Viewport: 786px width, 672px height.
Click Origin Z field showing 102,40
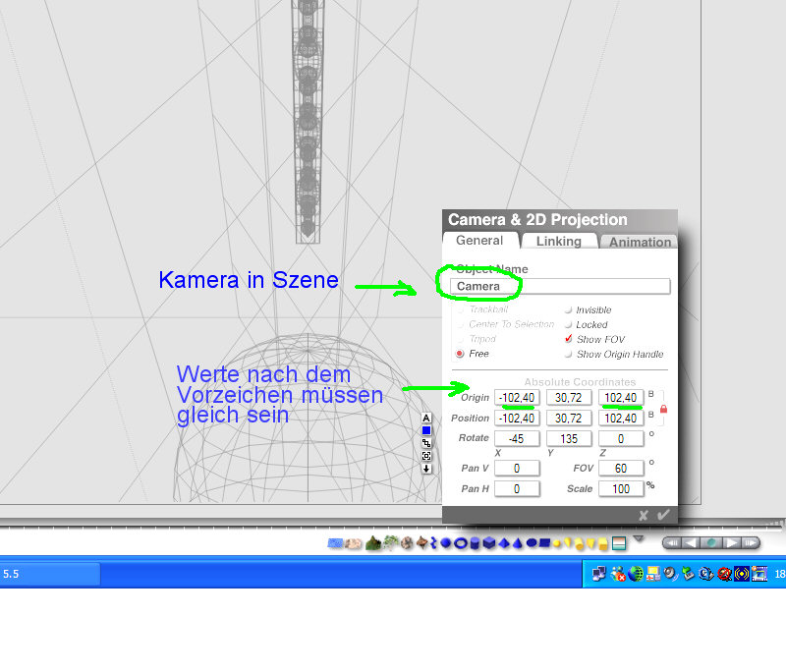[621, 397]
